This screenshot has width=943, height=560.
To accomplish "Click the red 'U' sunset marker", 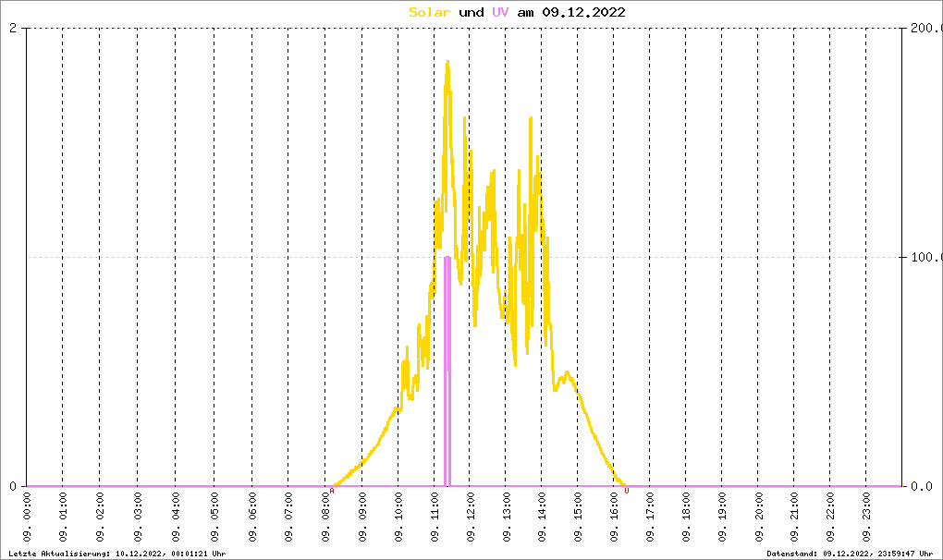I will (627, 491).
